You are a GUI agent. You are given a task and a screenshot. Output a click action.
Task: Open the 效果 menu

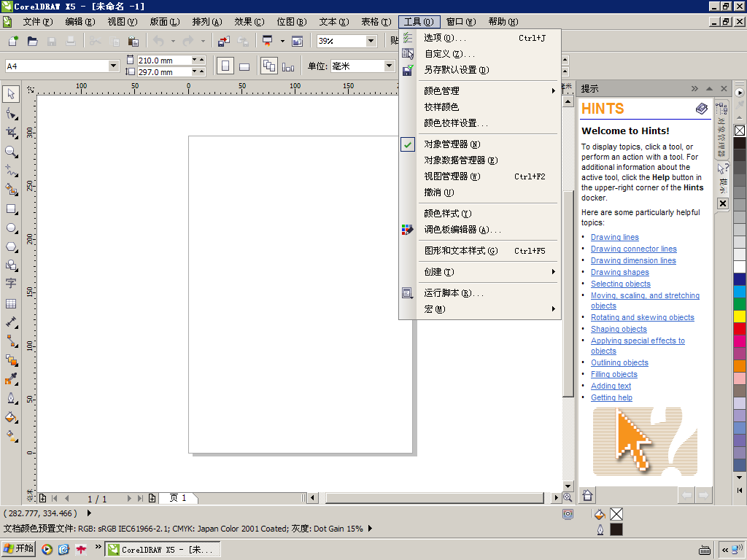coord(249,22)
